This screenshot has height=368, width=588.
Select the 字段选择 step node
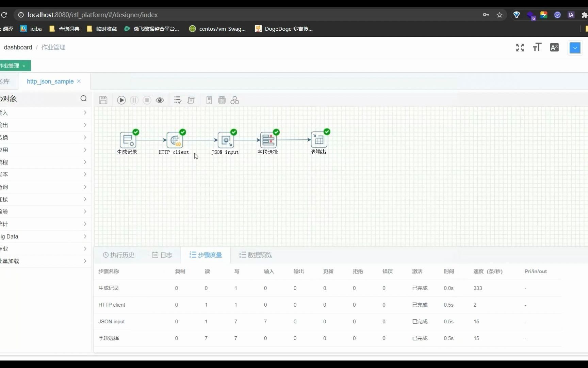(268, 140)
